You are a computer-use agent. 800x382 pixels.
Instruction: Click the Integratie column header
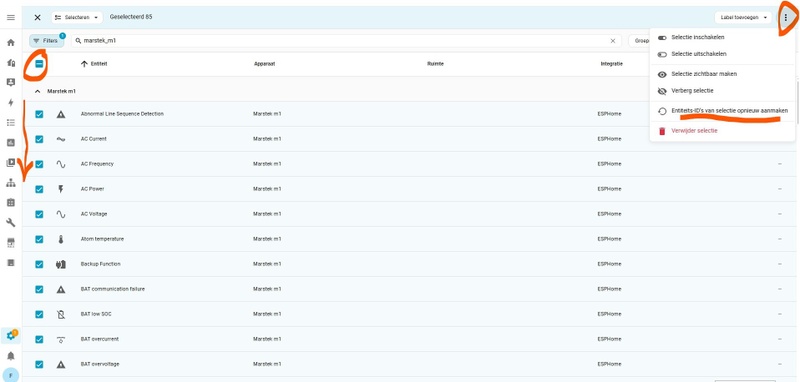(611, 64)
